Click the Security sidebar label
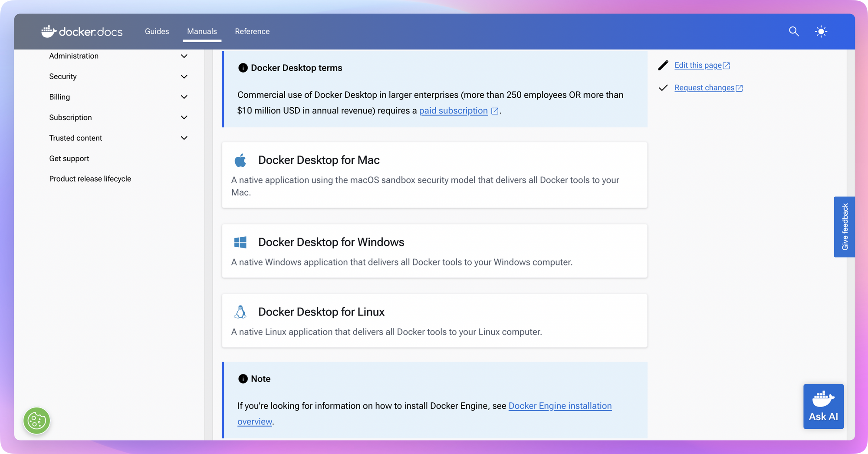868x454 pixels. point(63,76)
